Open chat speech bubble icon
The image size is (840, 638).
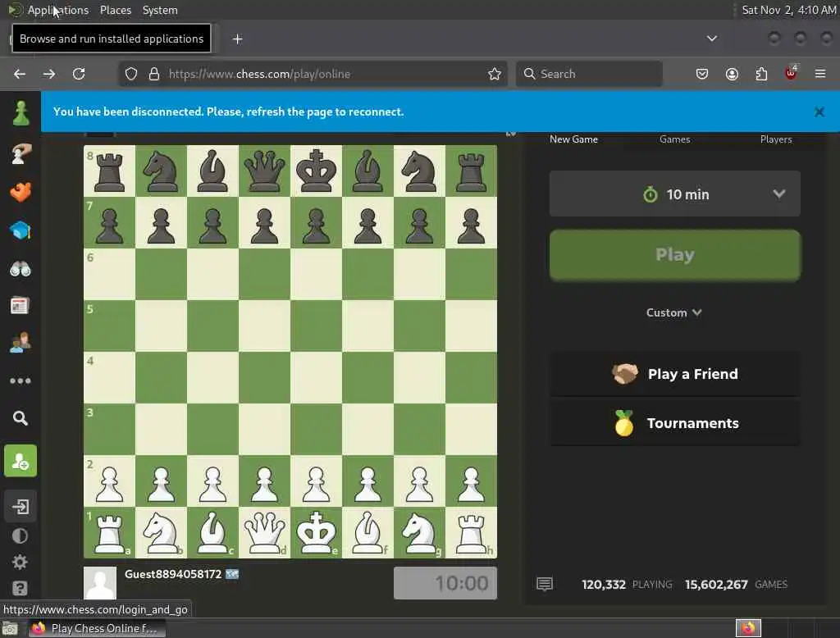click(x=545, y=584)
